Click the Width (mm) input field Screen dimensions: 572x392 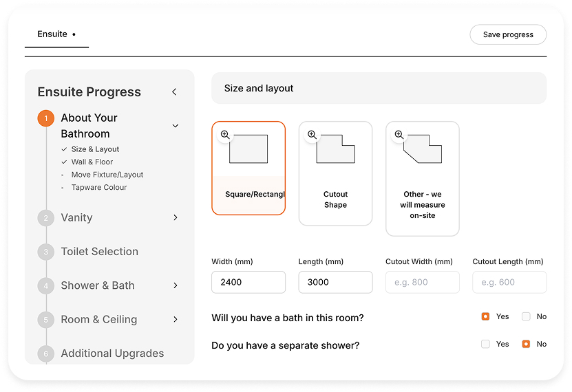(248, 282)
